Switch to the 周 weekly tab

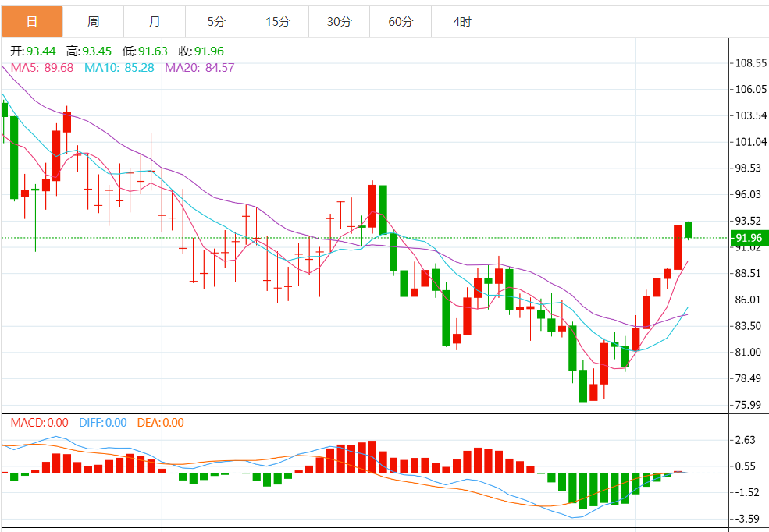click(93, 22)
